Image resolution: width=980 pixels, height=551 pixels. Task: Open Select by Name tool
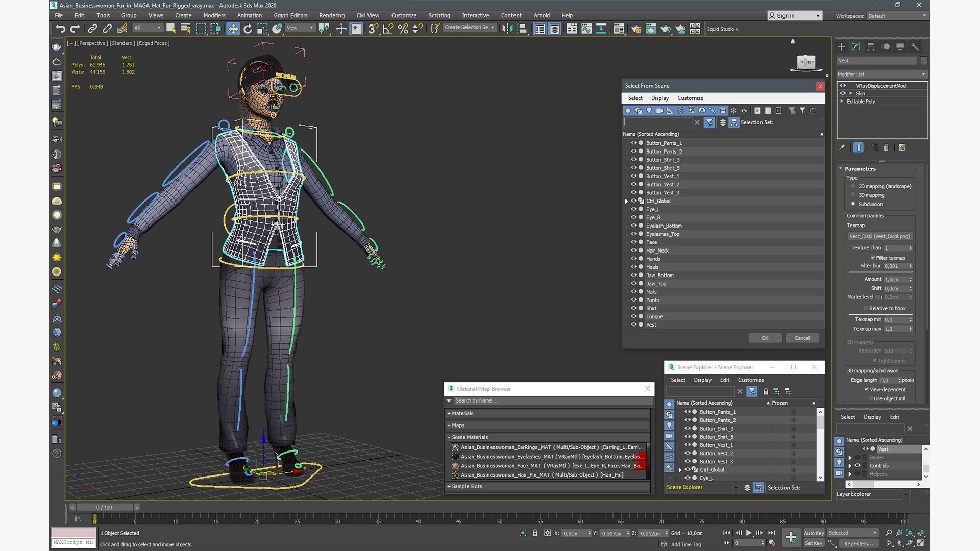click(186, 29)
